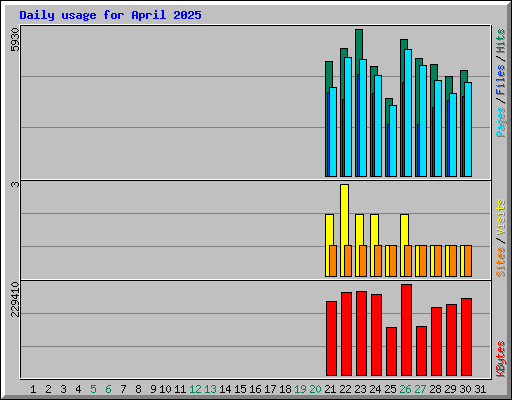Click the 229410 KBytes axis value
Viewport: 512px width, 400px height.
(x=15, y=299)
